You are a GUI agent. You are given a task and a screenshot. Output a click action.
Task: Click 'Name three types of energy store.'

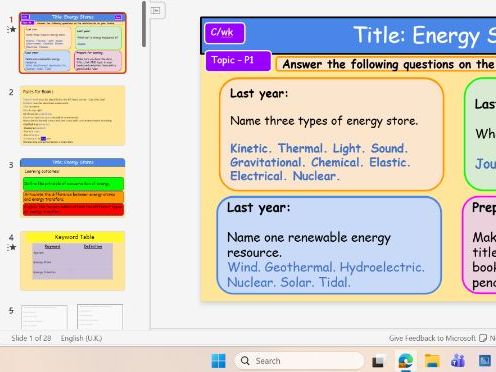pyautogui.click(x=324, y=121)
